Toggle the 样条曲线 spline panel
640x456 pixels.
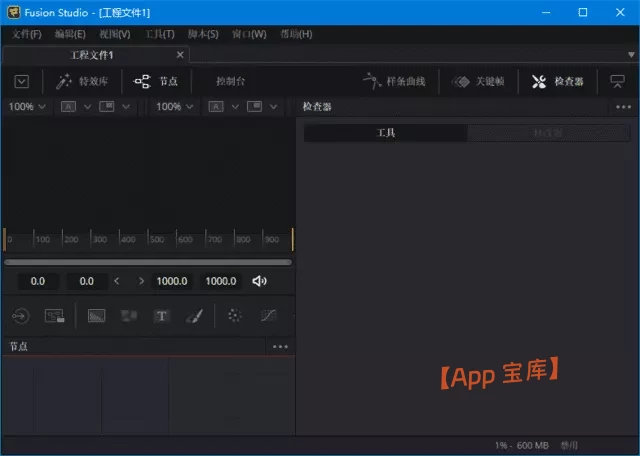[394, 81]
